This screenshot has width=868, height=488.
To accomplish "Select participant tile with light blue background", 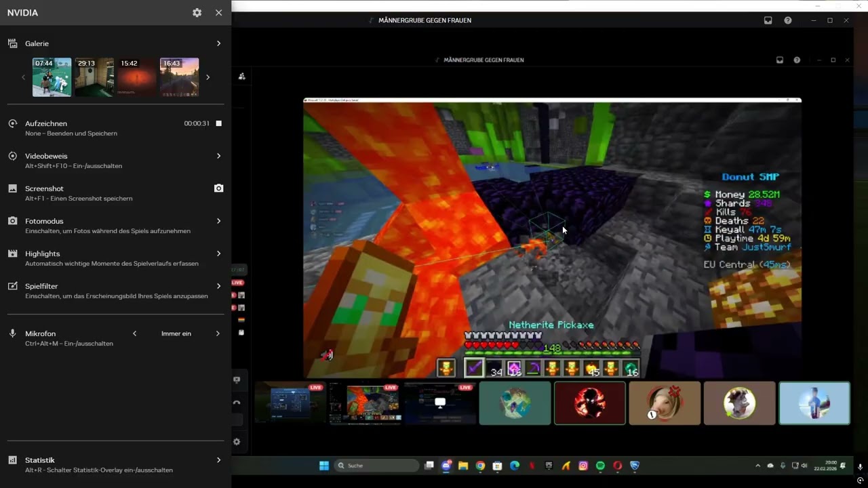I will pos(814,403).
